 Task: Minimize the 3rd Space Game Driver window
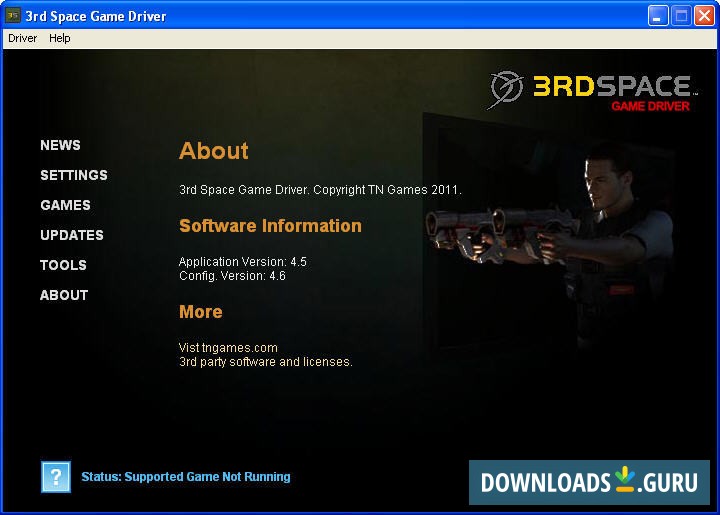[x=658, y=16]
